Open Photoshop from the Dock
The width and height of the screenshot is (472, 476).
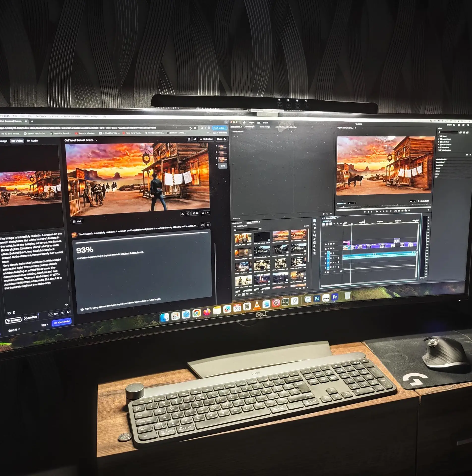[x=317, y=299]
